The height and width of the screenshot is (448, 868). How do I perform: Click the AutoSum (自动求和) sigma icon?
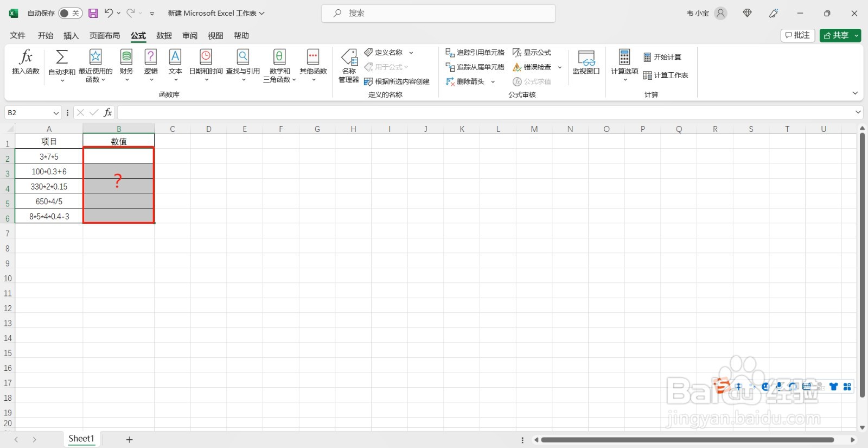(62, 57)
